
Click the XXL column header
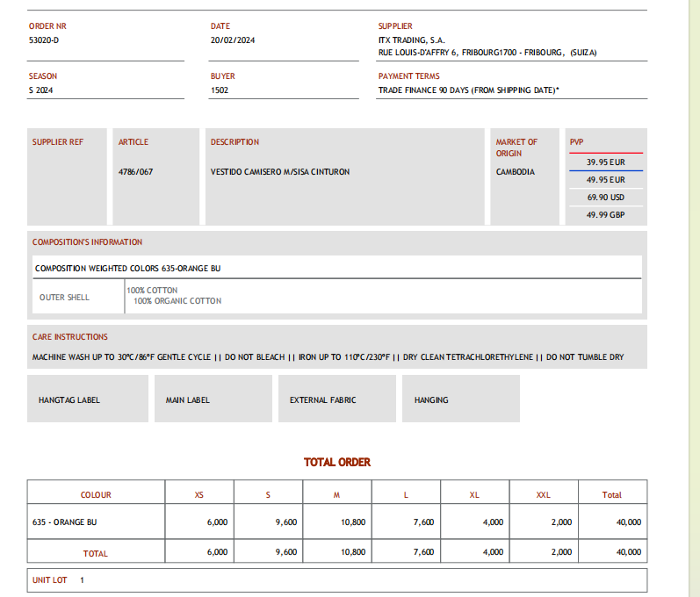click(543, 495)
